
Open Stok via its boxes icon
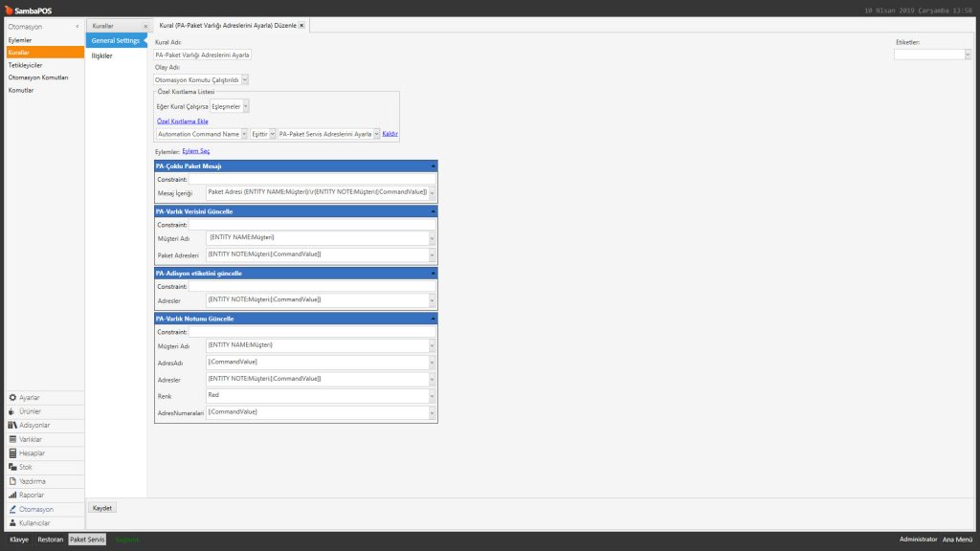(12, 467)
